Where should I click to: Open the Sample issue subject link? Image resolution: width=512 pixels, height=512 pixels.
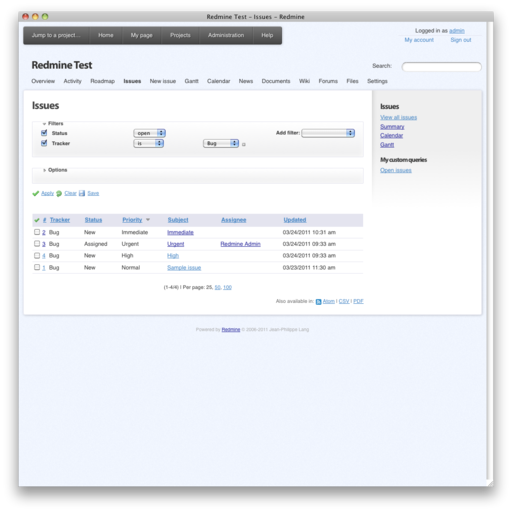[184, 268]
